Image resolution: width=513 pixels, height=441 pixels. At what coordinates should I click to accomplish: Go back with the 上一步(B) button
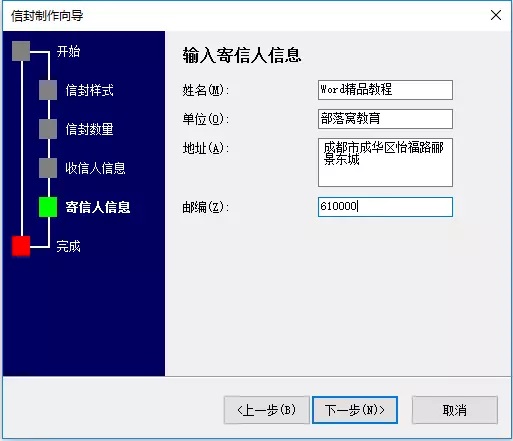tap(267, 410)
